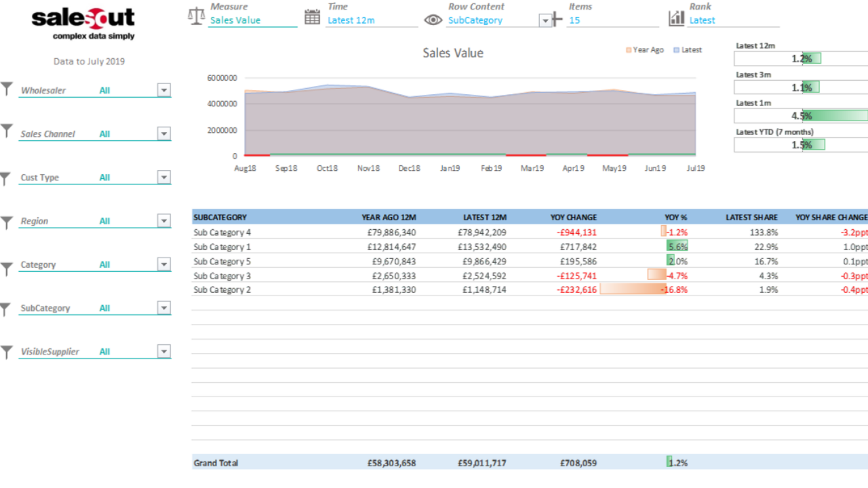Click the plus icon beside Items
Viewport: 868px width, 488px height.
click(557, 19)
